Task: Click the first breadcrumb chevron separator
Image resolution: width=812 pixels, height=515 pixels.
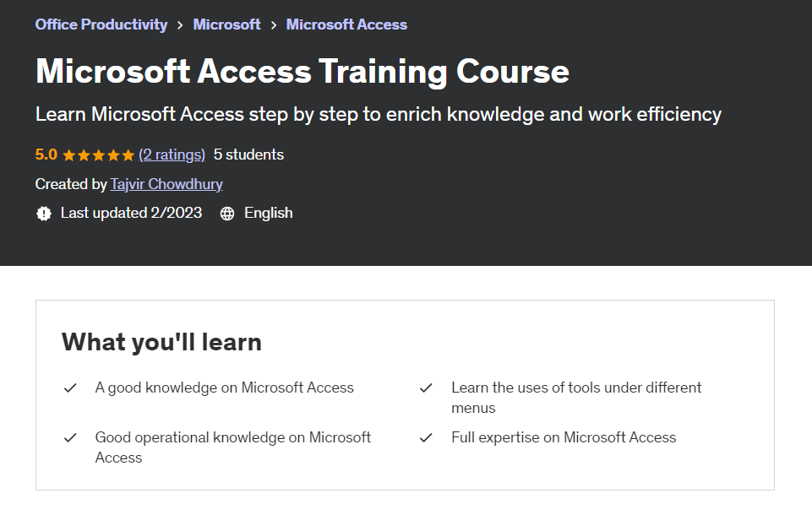Action: coord(181,25)
